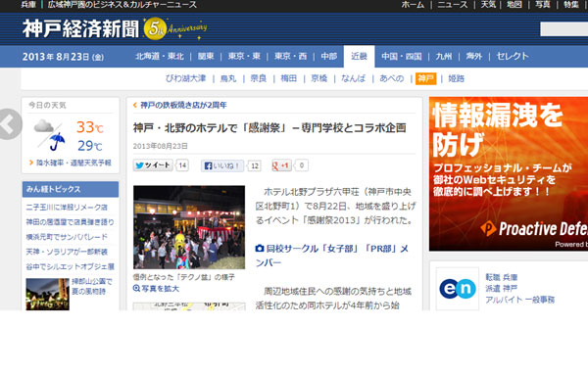Select the 東京・西 region tab
The height and width of the screenshot is (375, 588).
pos(291,56)
